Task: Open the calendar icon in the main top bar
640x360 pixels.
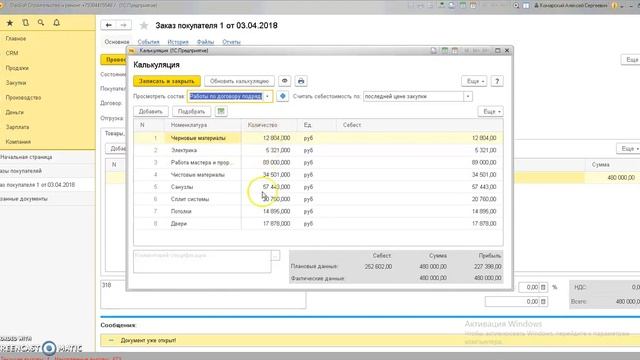Action: tap(473, 5)
